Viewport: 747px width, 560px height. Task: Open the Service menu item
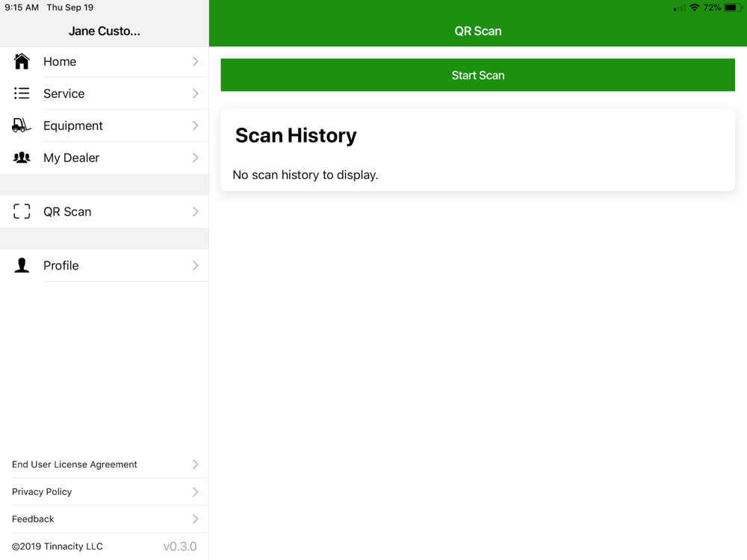point(64,93)
